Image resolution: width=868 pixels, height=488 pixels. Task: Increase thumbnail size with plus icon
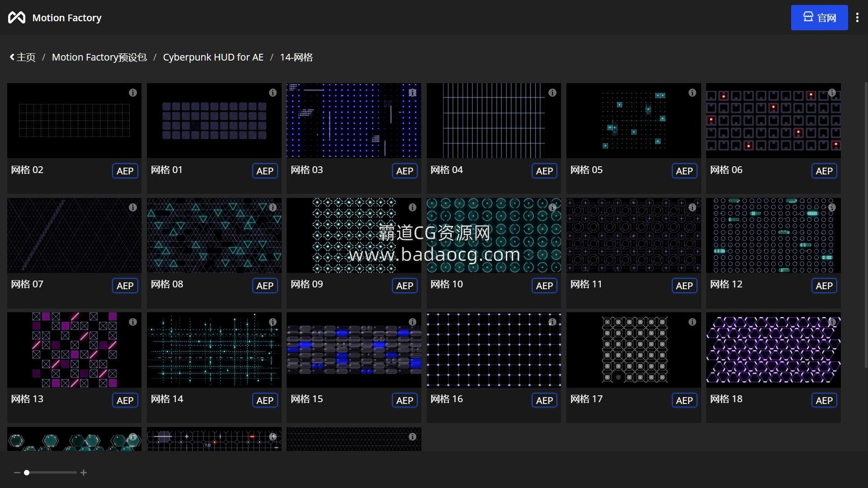pyautogui.click(x=84, y=473)
